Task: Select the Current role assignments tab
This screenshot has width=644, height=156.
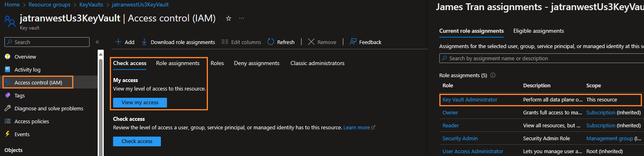Action: click(471, 31)
